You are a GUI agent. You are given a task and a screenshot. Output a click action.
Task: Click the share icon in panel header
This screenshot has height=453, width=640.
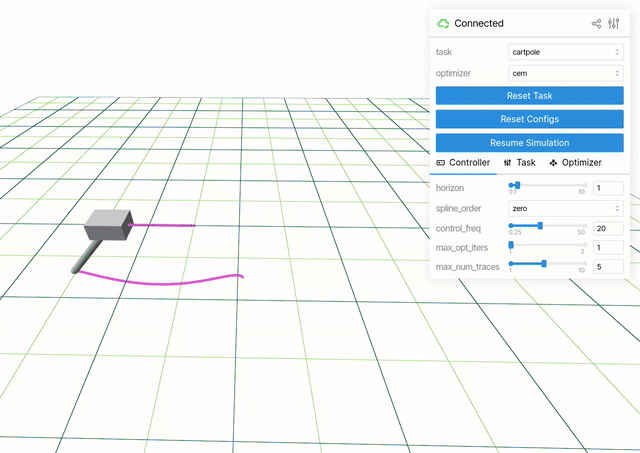597,23
